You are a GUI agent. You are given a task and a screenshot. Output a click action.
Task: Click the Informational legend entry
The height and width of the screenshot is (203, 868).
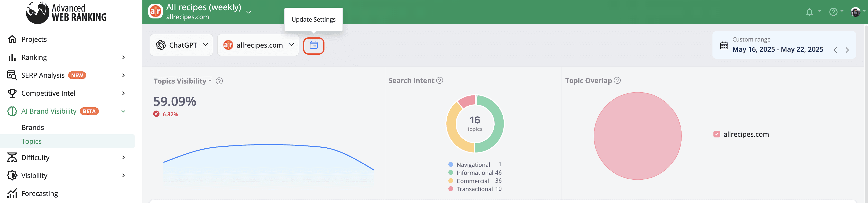click(x=475, y=173)
